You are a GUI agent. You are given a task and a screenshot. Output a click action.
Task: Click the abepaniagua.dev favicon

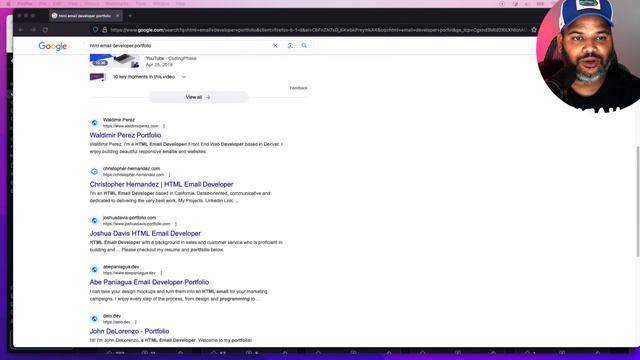pos(94,269)
